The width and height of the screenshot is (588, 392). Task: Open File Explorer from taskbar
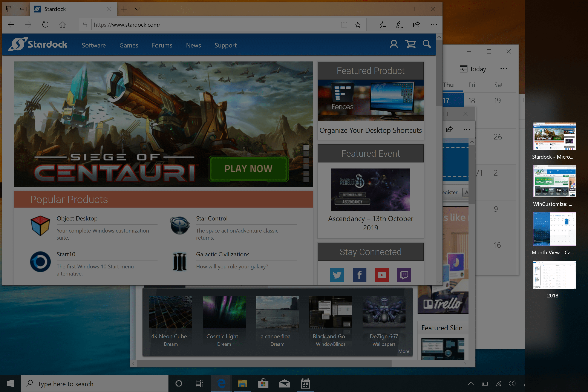click(x=242, y=383)
